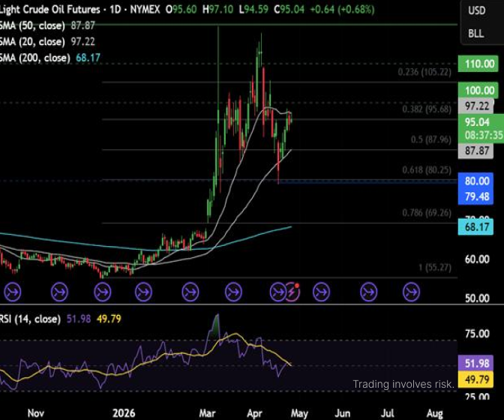Click the Mar time axis label
The image size is (504, 420).
[x=207, y=413]
